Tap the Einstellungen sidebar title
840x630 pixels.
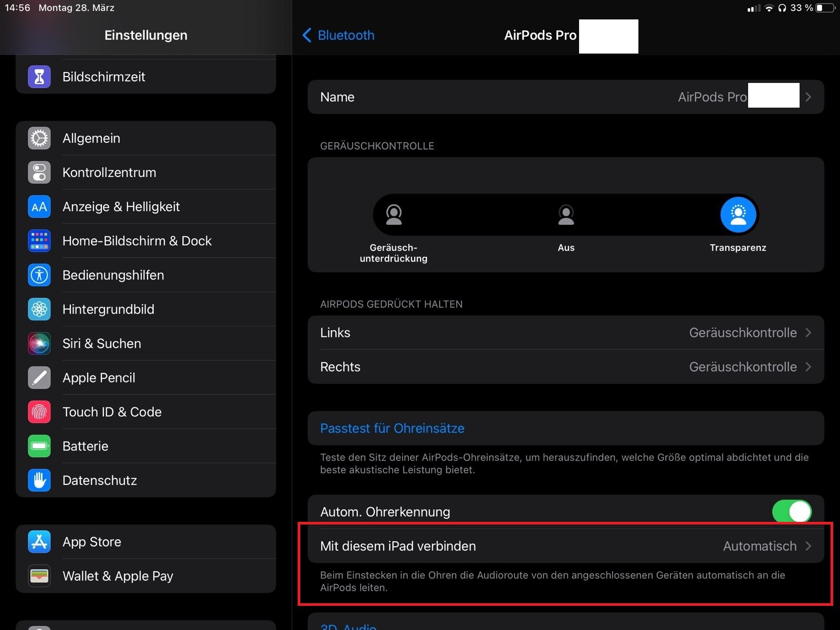click(146, 35)
